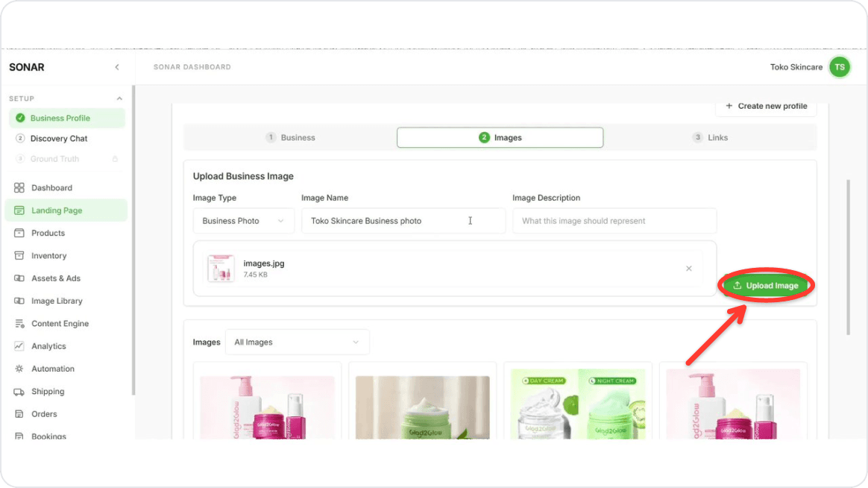This screenshot has height=488, width=868.
Task: Click the Image Name input field
Action: pos(403,221)
